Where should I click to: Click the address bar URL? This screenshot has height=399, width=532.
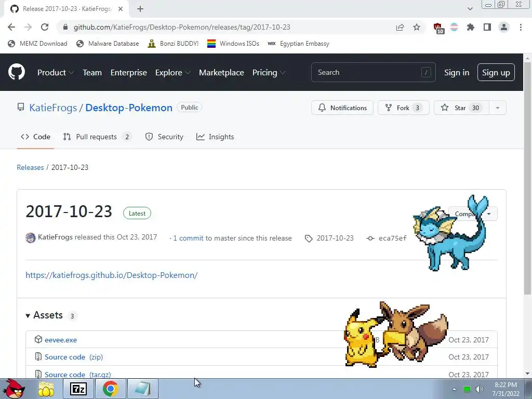pyautogui.click(x=182, y=27)
